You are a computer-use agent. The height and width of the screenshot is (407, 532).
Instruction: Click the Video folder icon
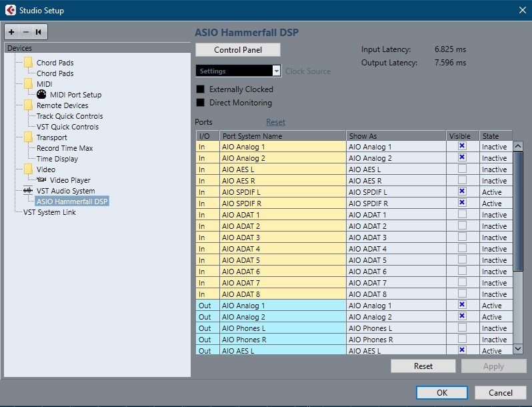[x=28, y=169]
